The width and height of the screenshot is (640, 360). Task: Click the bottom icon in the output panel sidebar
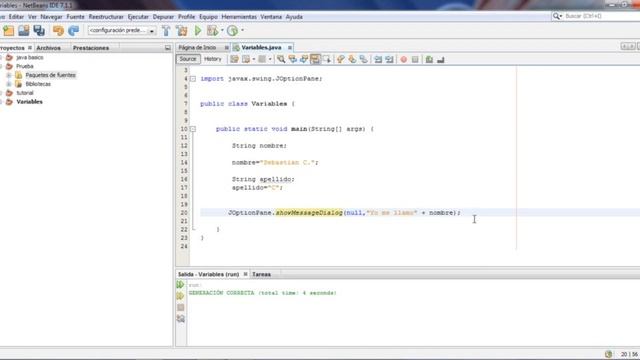180,319
